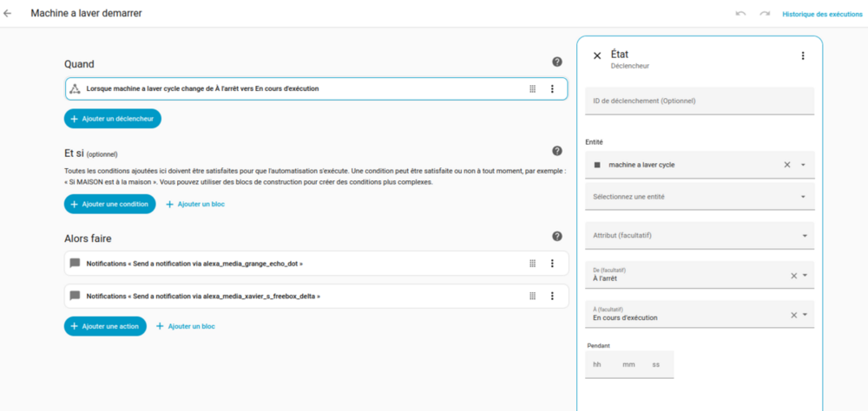Screen dimensions: 868x411
Task: Clear the À field En cours d'exécution
Action: coord(794,315)
